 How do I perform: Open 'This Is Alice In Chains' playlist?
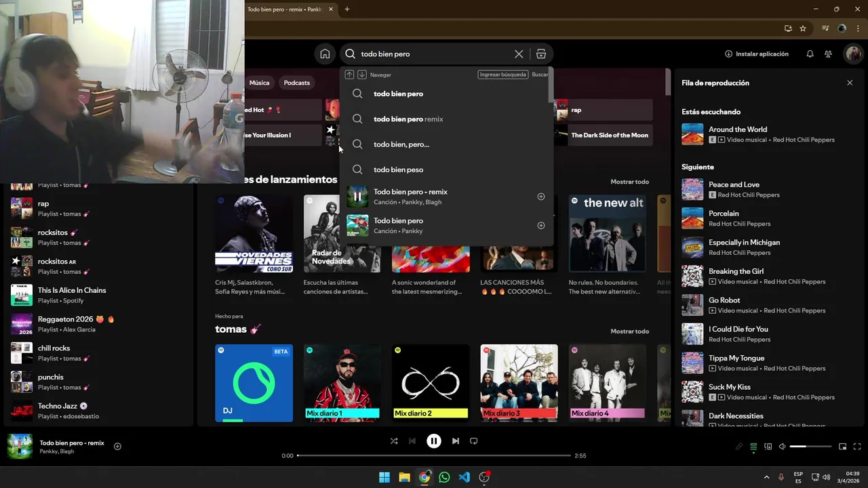pos(98,296)
